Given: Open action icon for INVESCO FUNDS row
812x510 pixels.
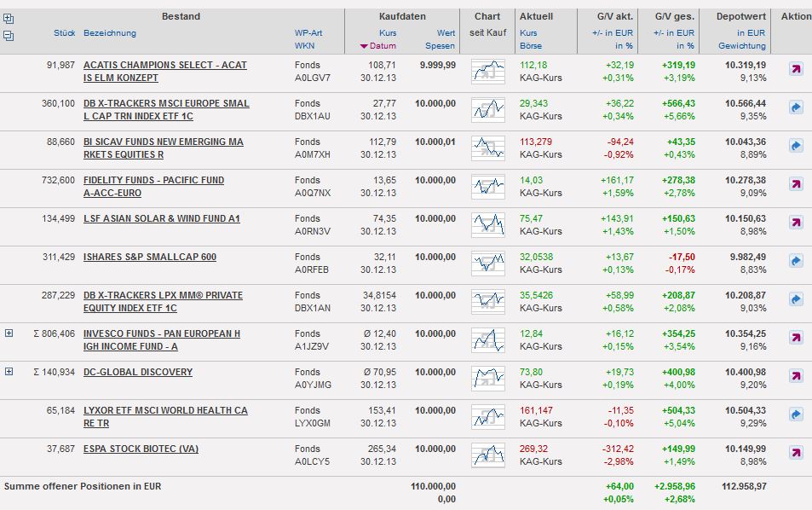Looking at the screenshot, I should 796,338.
